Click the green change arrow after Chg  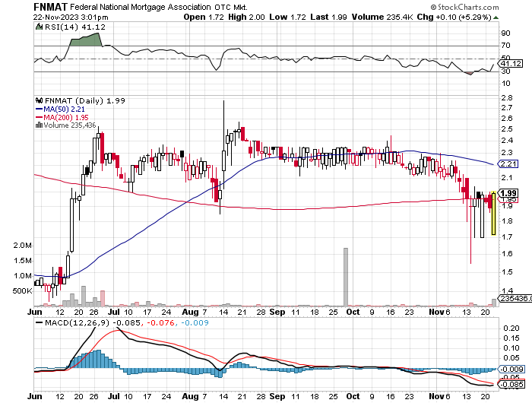click(x=496, y=17)
